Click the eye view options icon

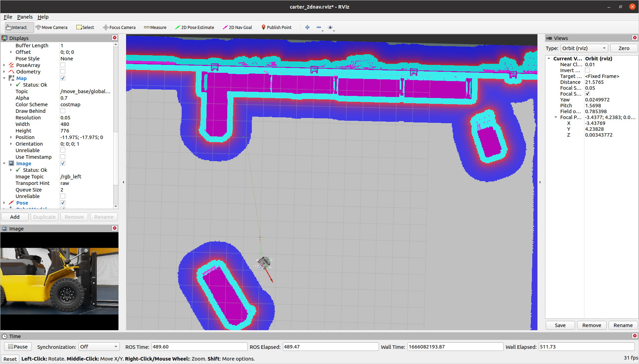(330, 27)
